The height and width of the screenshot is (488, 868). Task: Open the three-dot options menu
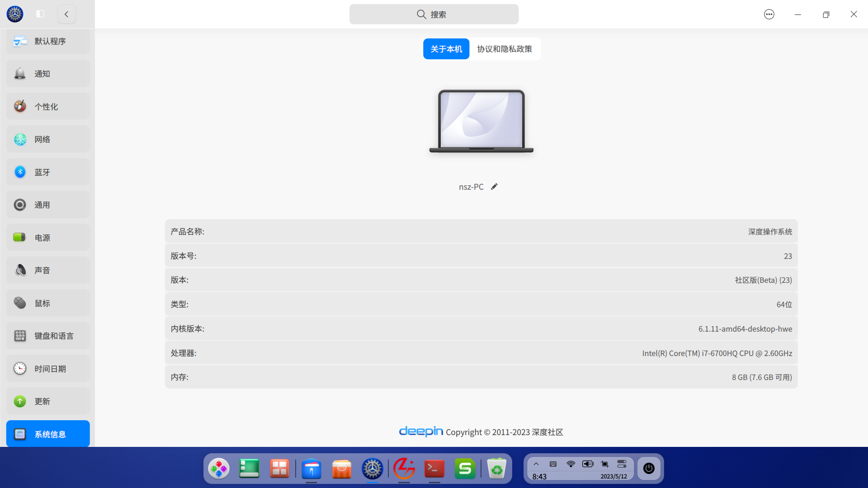tap(769, 14)
